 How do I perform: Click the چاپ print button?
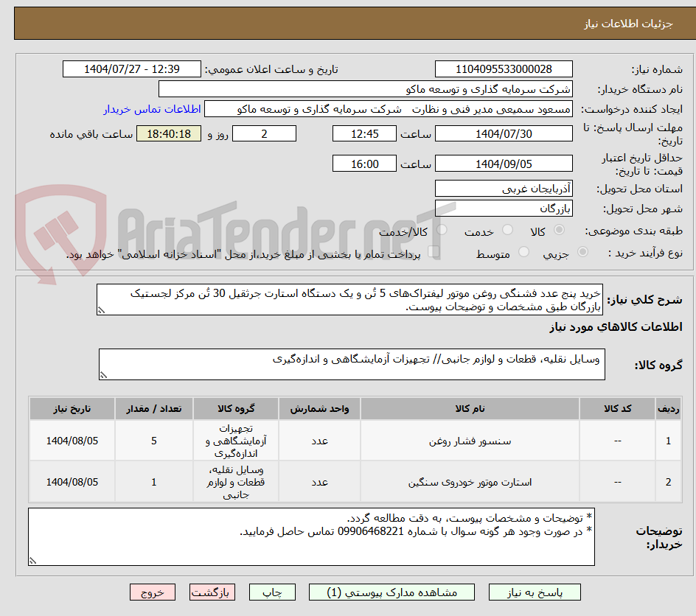(272, 592)
